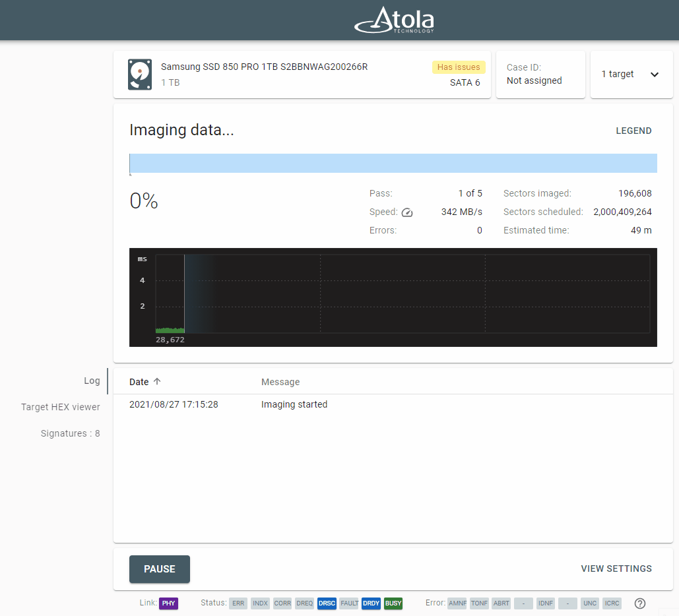Open the LEGEND for the progress chart

point(633,131)
